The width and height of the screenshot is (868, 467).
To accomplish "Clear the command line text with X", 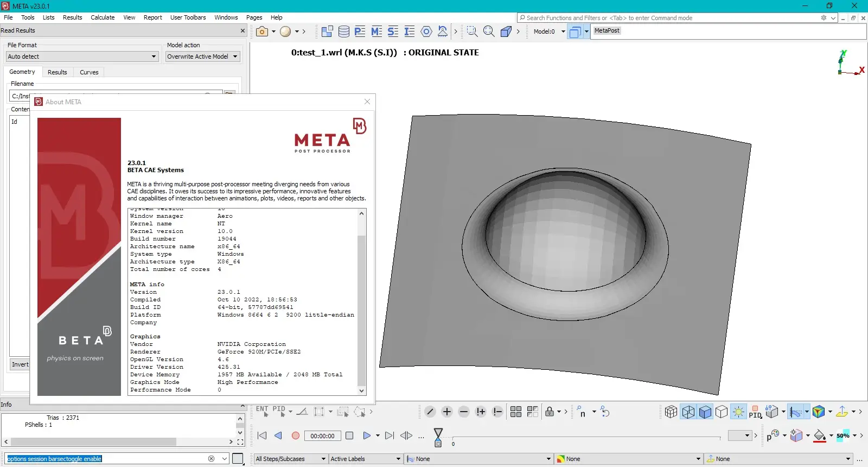I will point(212,459).
